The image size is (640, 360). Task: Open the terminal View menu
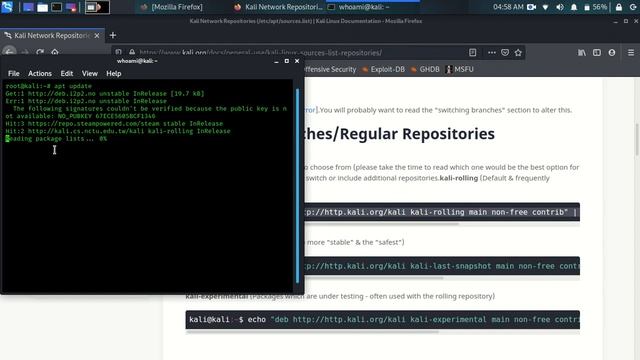89,73
